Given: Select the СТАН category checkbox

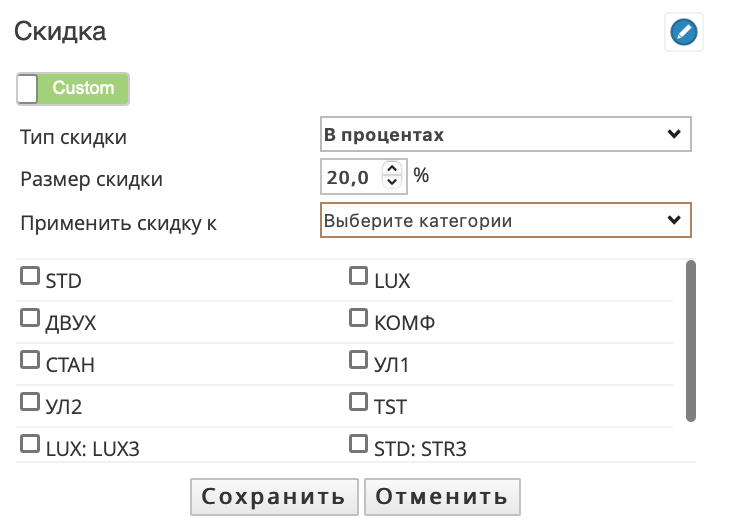Looking at the screenshot, I should (x=30, y=360).
